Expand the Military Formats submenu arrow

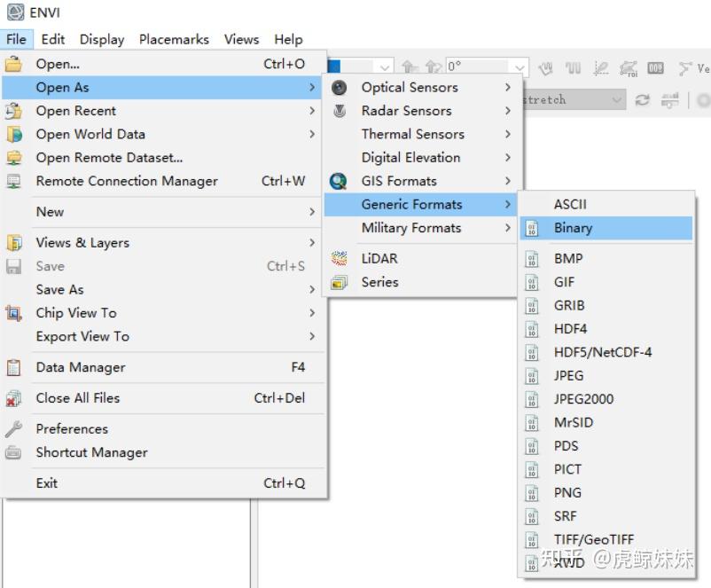[x=508, y=227]
